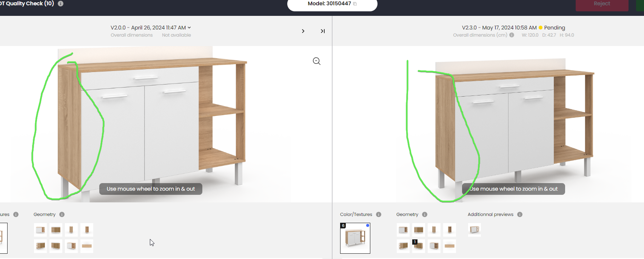Click the Reject button
This screenshot has width=644, height=259.
[x=602, y=4]
